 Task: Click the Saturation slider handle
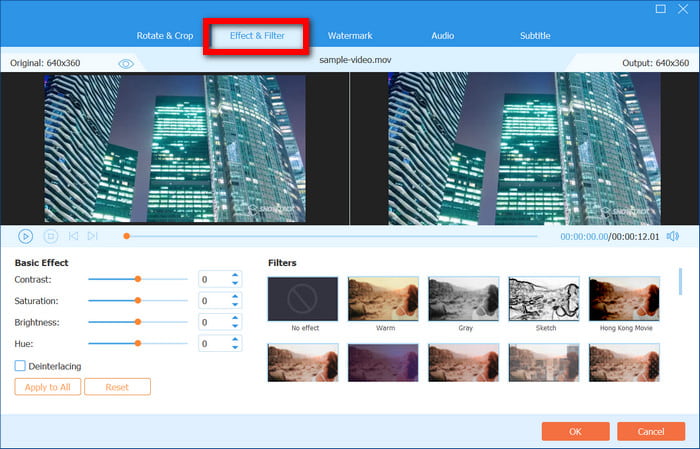(138, 301)
